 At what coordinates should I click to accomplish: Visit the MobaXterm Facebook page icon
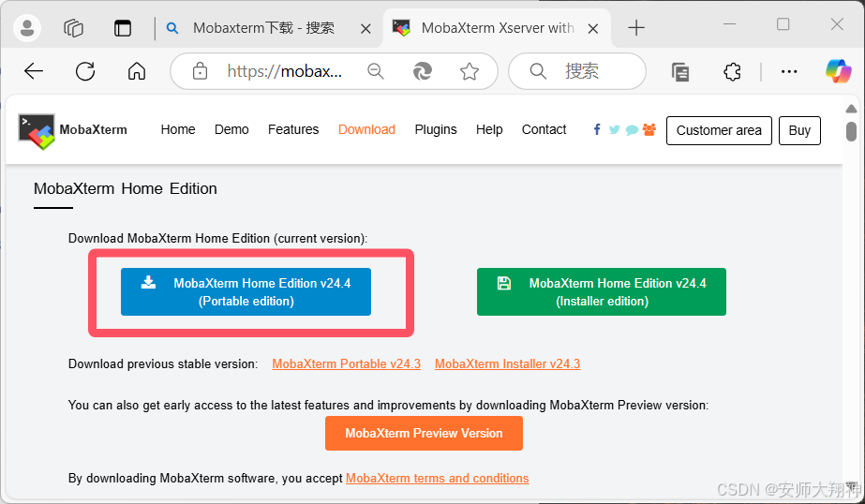click(597, 129)
